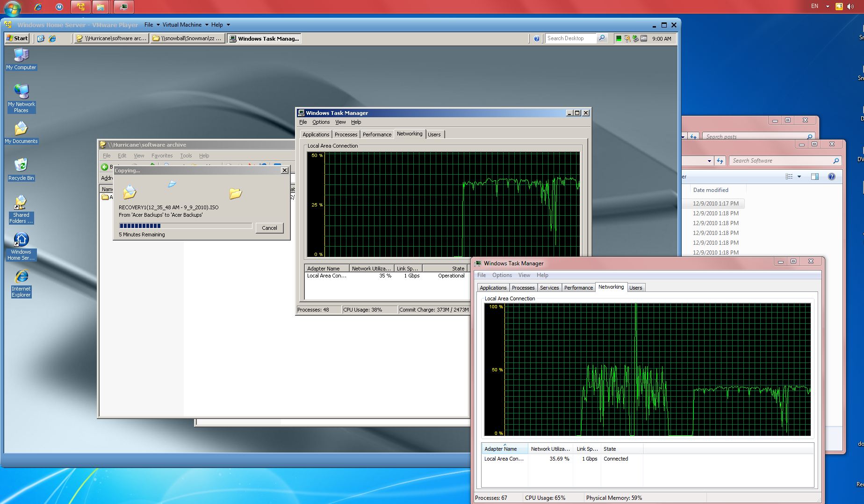Click the guest Start button
The height and width of the screenshot is (504, 864).
[18, 38]
